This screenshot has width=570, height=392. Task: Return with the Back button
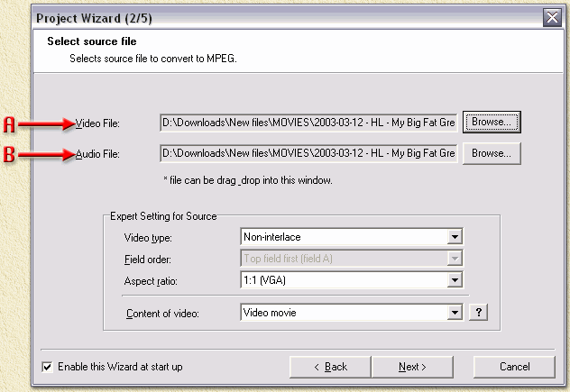pos(329,367)
